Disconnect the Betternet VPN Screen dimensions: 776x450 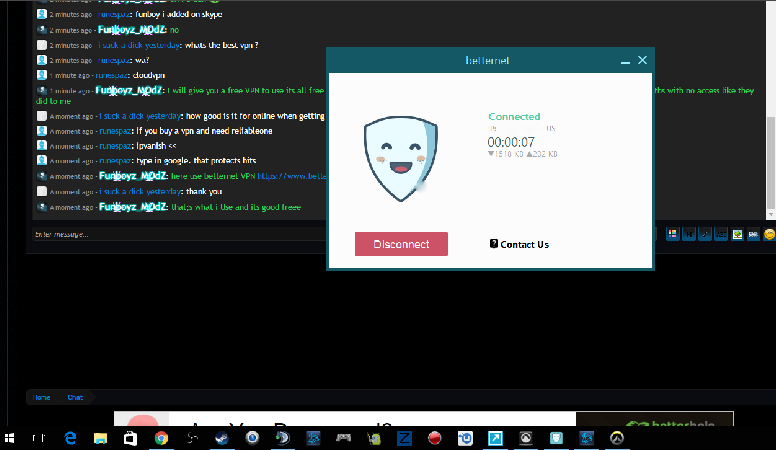coord(401,244)
